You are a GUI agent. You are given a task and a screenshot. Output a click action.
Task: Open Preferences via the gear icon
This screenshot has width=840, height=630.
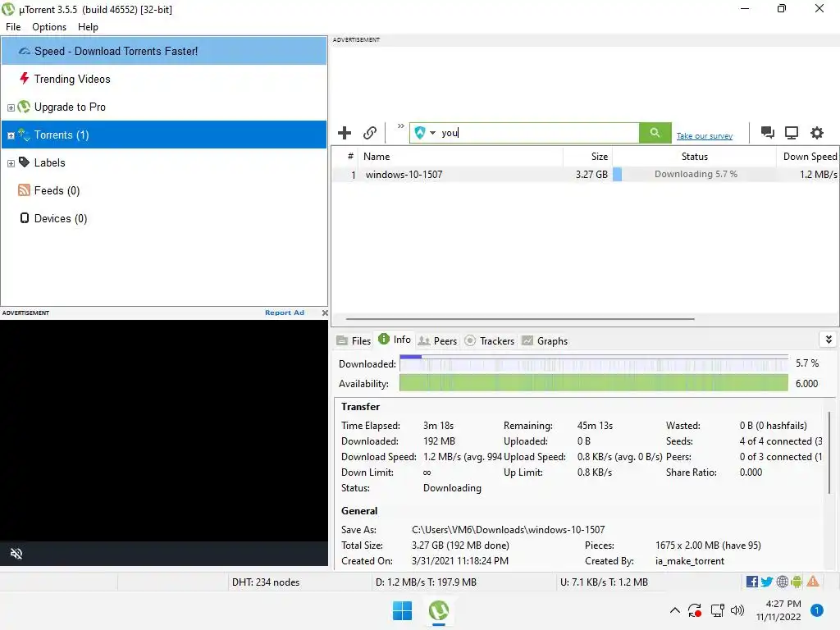[x=816, y=132]
